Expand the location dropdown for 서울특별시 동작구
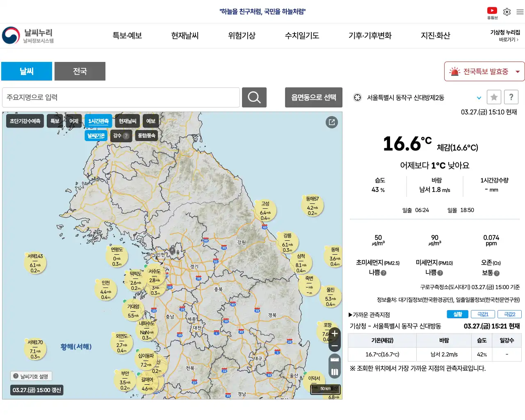Image resolution: width=525 pixels, height=420 pixels. [x=479, y=98]
